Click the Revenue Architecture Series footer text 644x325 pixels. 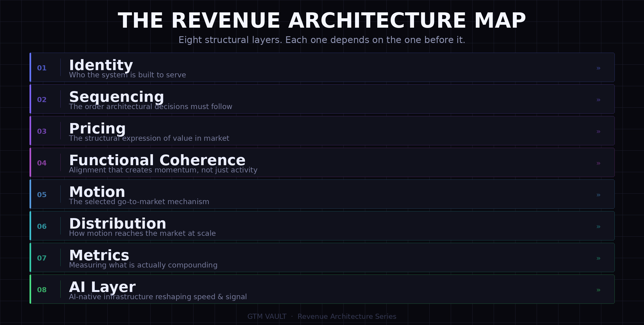[347, 317]
